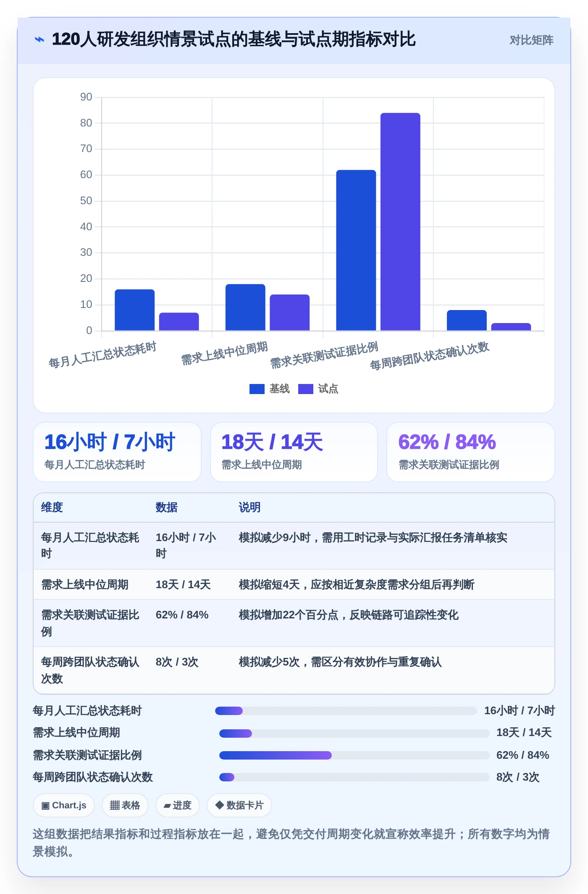588x894 pixels.
Task: Click progress bar for 需求关联测试证据比例
Action: coord(354,755)
